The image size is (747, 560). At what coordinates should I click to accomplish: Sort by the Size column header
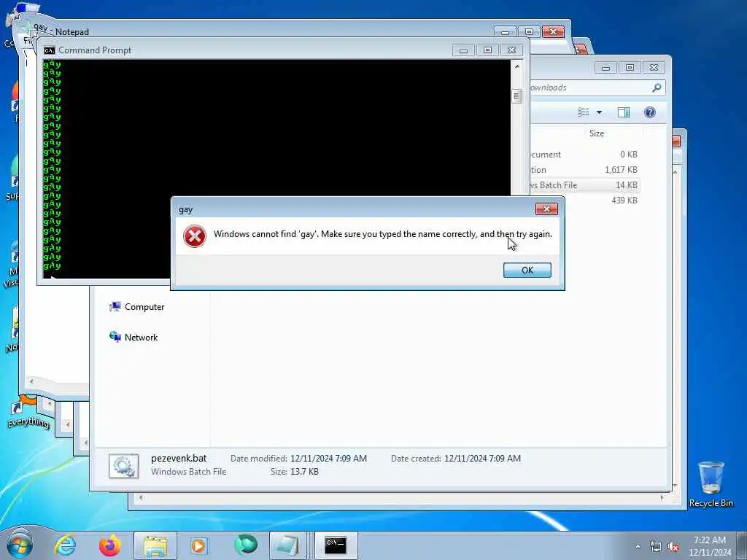coord(597,133)
